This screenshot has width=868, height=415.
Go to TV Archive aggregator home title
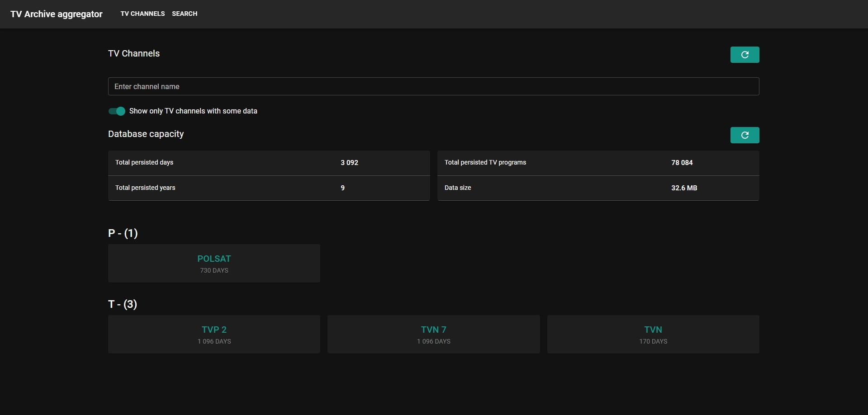(57, 14)
